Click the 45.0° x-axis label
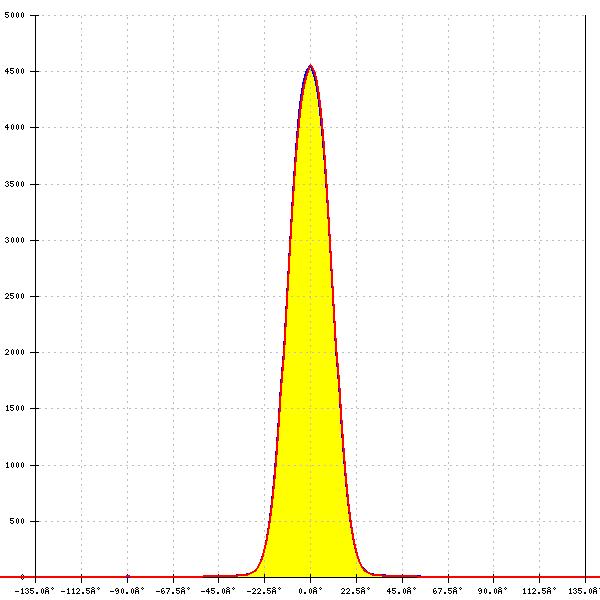The width and height of the screenshot is (600, 600). coord(402,591)
